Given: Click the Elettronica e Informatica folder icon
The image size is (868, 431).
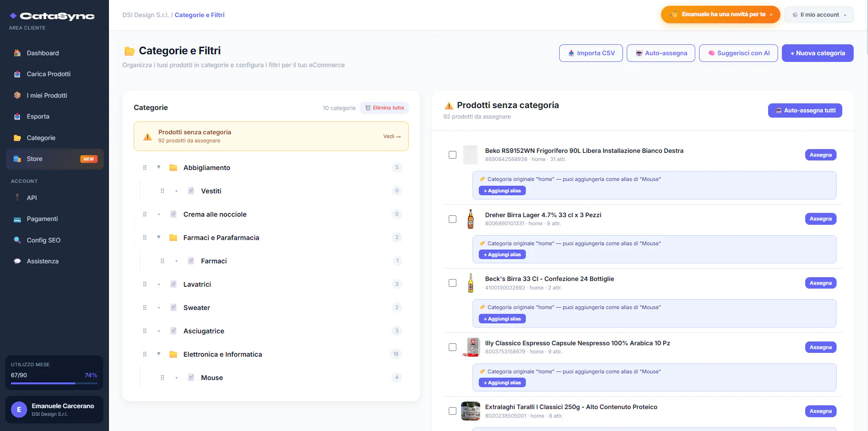Looking at the screenshot, I should (x=173, y=354).
